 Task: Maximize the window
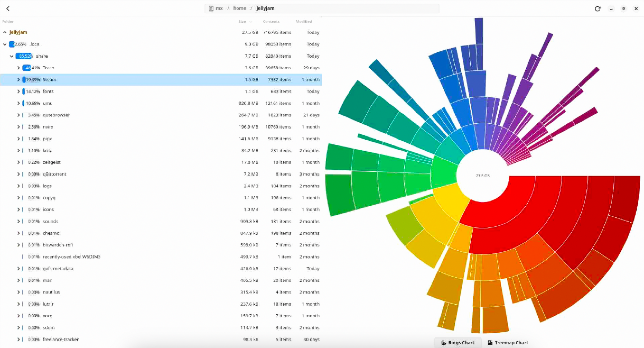[x=624, y=9]
